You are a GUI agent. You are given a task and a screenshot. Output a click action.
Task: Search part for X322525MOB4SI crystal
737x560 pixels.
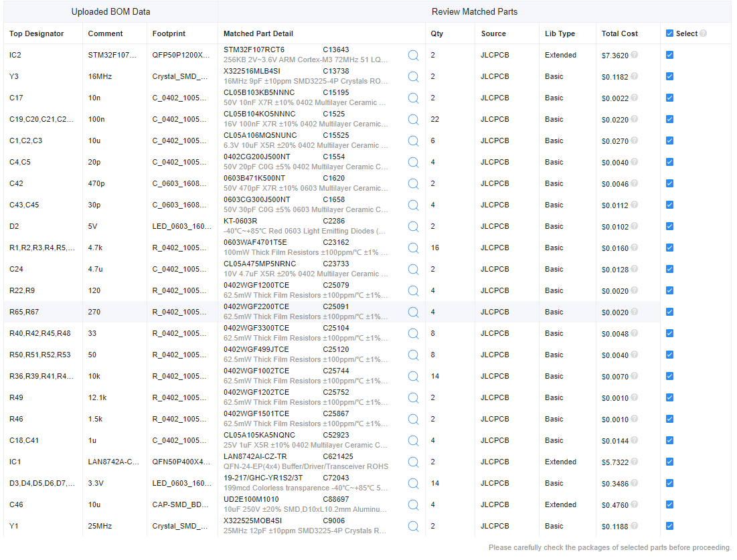(x=413, y=526)
